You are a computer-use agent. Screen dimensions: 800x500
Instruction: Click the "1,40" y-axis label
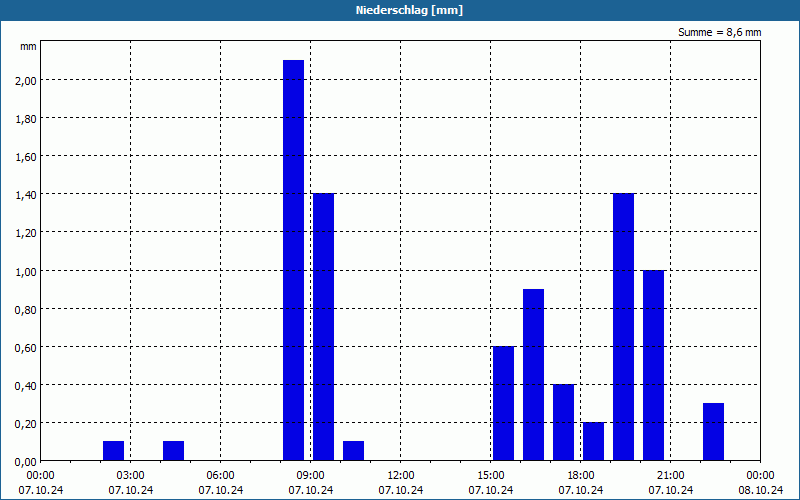point(26,195)
